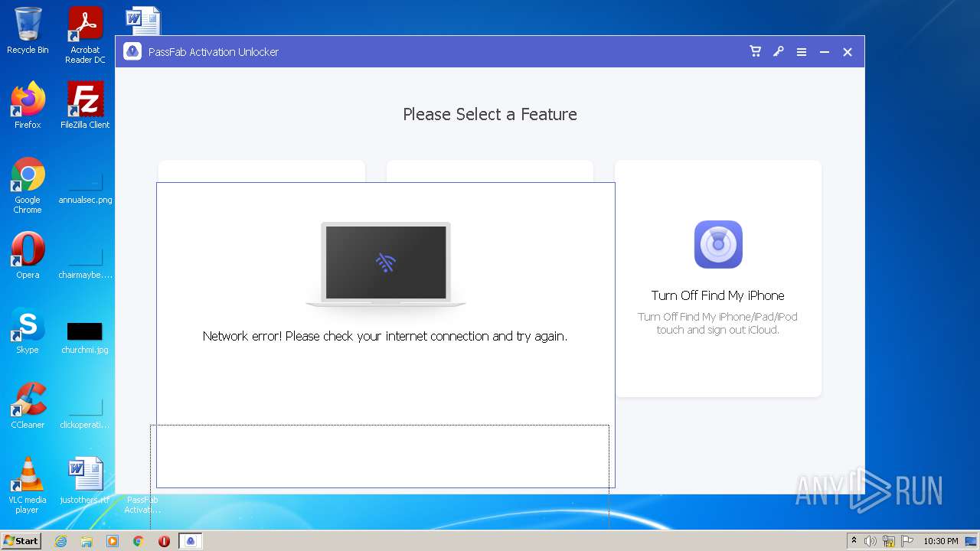Launch Acrobat Reader DC shortcut
This screenshot has width=980, height=551.
pos(85,35)
